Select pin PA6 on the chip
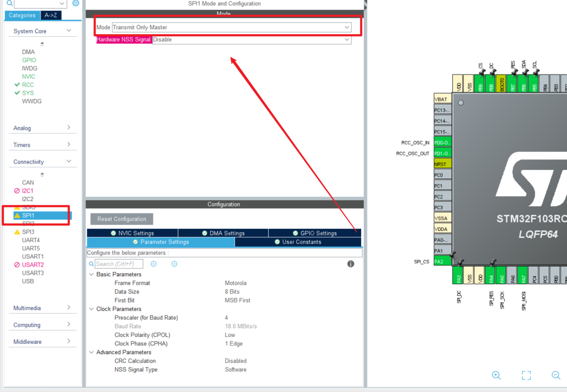 (512, 275)
